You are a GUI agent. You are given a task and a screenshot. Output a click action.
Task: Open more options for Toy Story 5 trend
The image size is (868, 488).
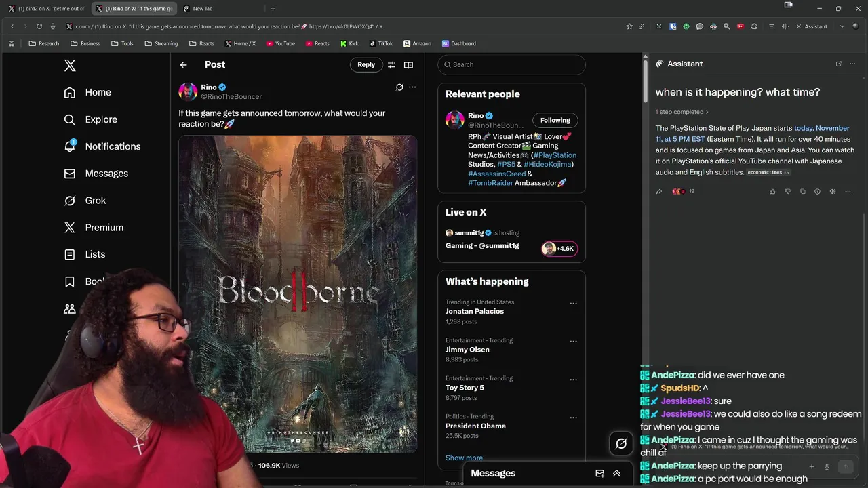(574, 380)
